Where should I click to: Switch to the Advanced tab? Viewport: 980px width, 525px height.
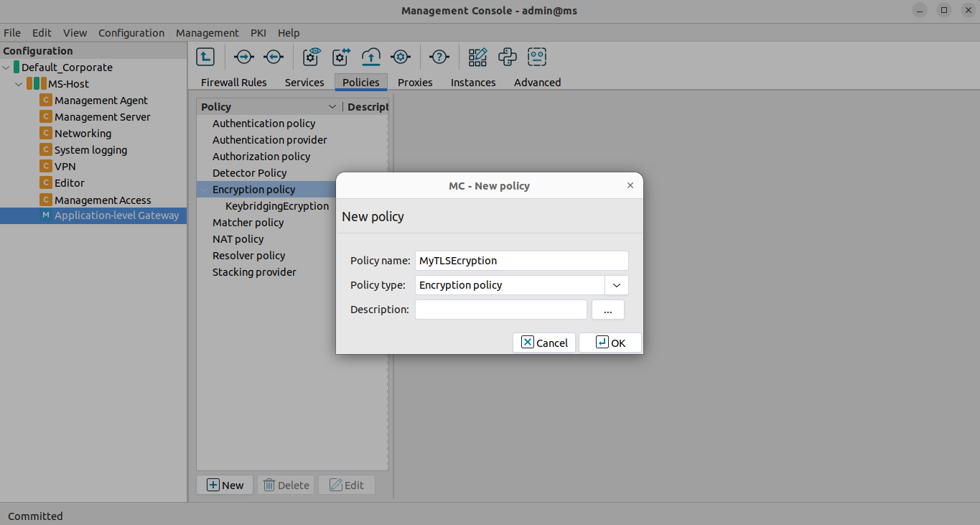coord(537,82)
